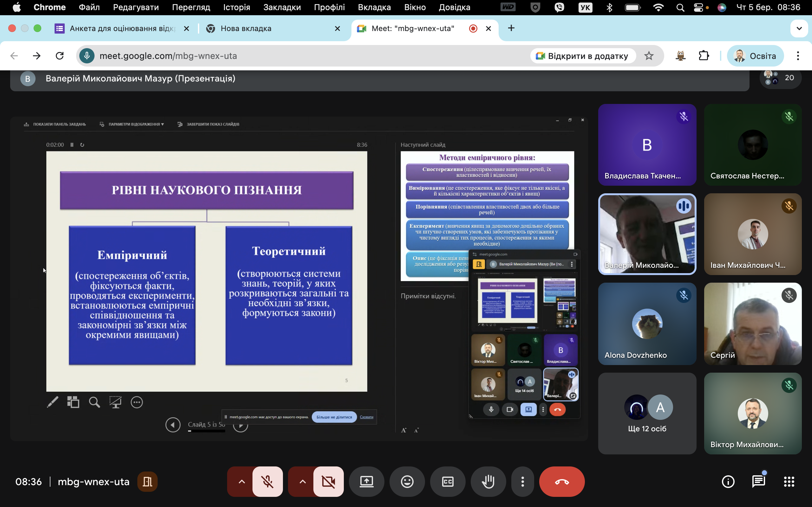Open the chat messages panel
This screenshot has width=812, height=507.
[x=758, y=482]
